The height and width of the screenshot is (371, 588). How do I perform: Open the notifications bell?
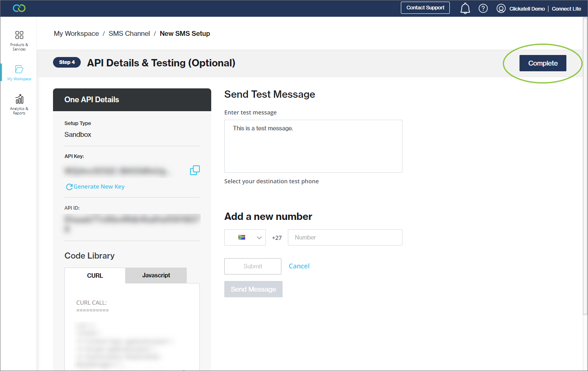465,9
